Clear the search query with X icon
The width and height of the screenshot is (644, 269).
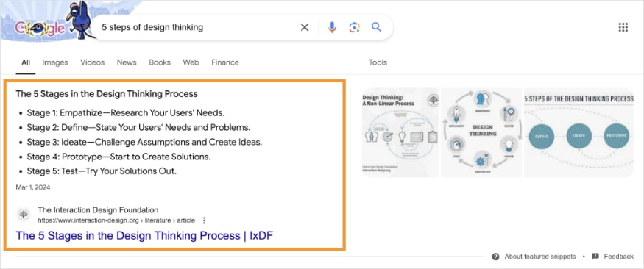click(x=305, y=27)
